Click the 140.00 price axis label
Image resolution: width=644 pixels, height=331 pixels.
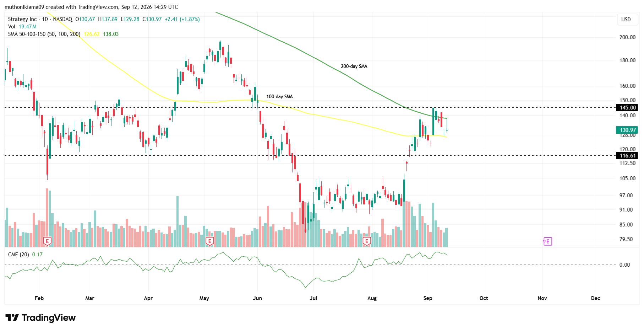[627, 116]
